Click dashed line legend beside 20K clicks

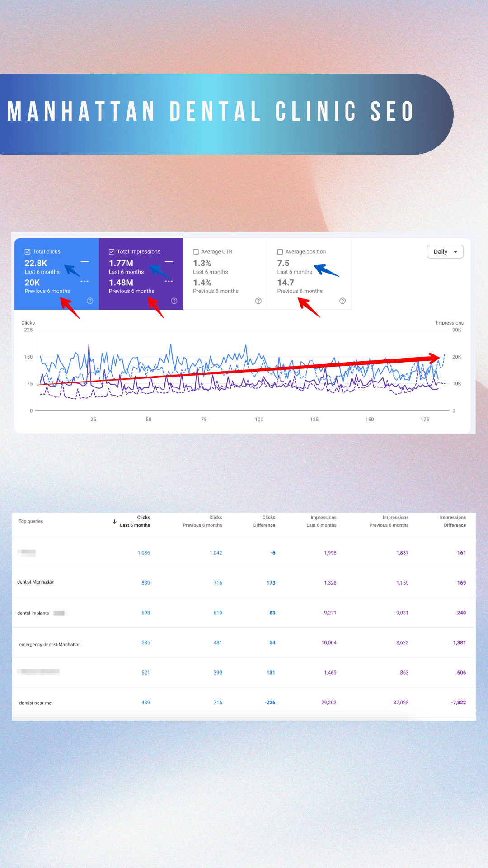click(84, 281)
